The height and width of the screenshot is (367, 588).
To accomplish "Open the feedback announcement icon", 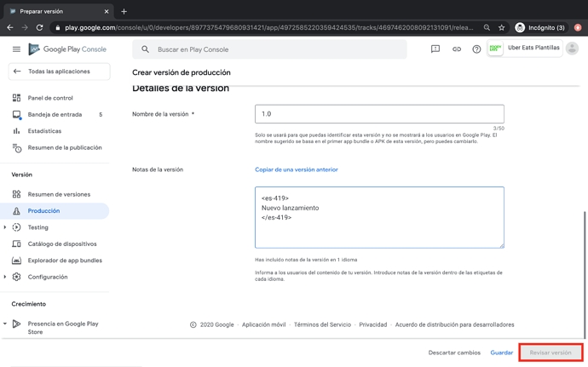I will [x=435, y=49].
